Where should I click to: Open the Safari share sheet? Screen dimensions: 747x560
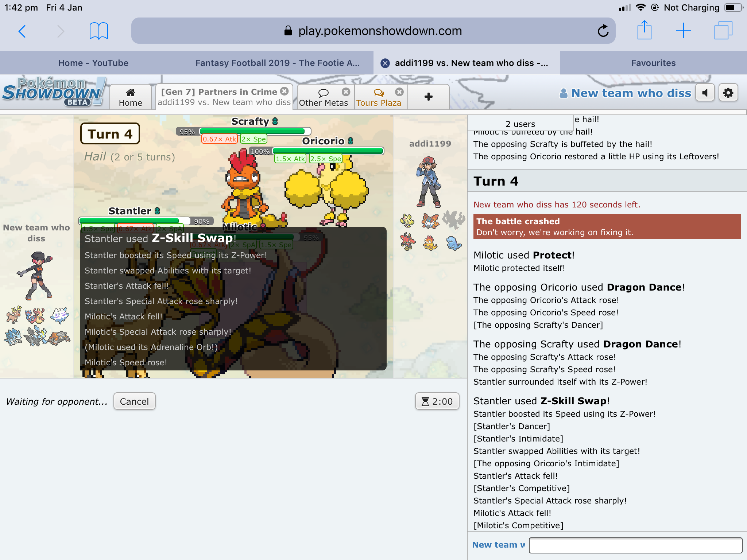(645, 30)
